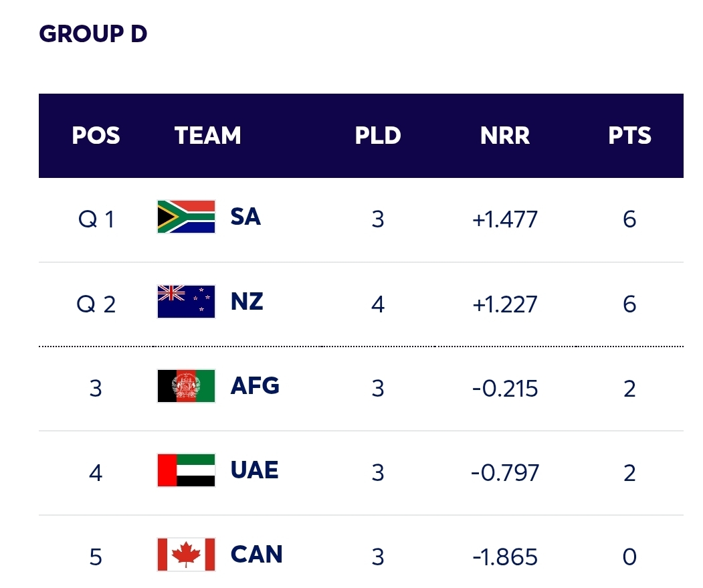Click the Canada flag icon
Viewport: 703px width, 588px height.
click(186, 555)
